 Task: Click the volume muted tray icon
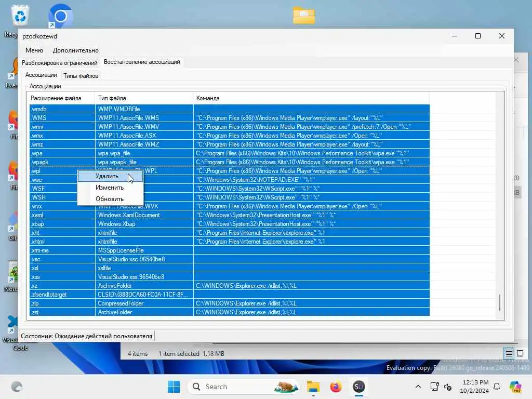pyautogui.click(x=448, y=387)
